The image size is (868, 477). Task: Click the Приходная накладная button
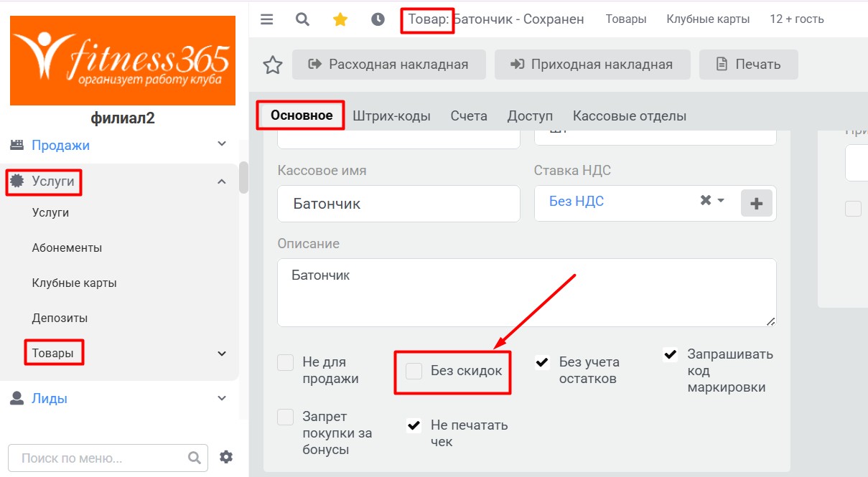point(592,65)
